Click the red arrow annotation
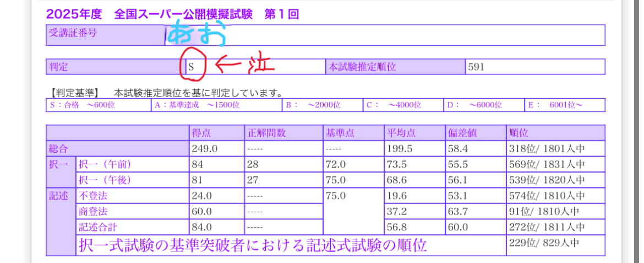The height and width of the screenshot is (263, 644). (229, 66)
